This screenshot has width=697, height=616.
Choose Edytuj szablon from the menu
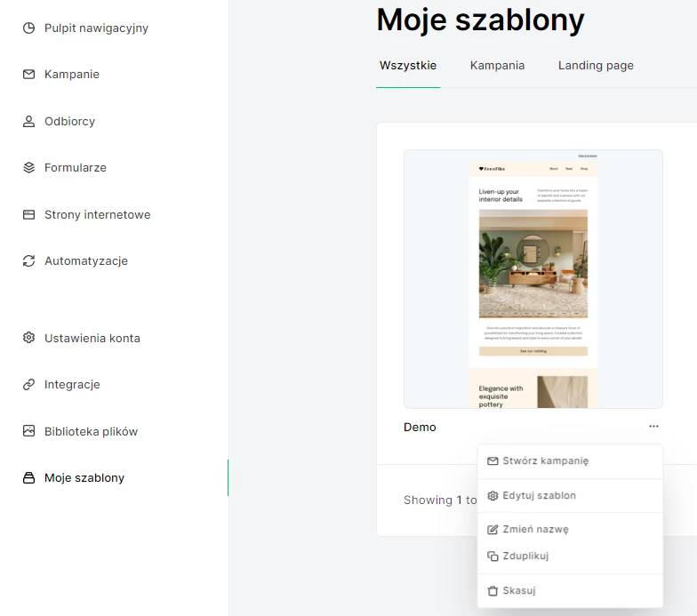click(x=539, y=496)
